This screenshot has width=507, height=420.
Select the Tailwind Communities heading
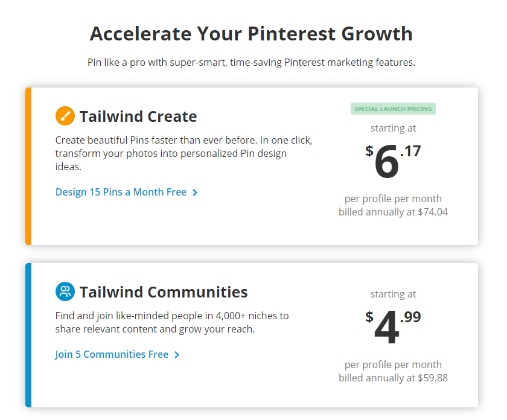(x=164, y=292)
